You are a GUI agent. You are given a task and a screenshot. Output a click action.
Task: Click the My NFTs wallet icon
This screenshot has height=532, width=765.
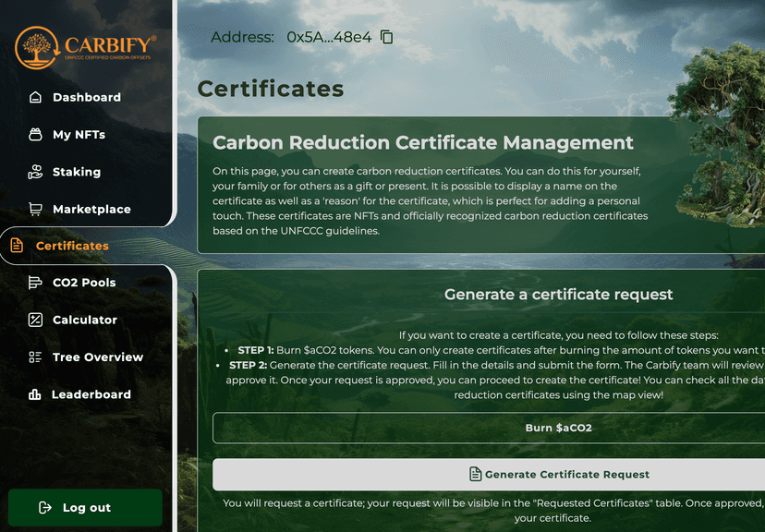point(34,134)
